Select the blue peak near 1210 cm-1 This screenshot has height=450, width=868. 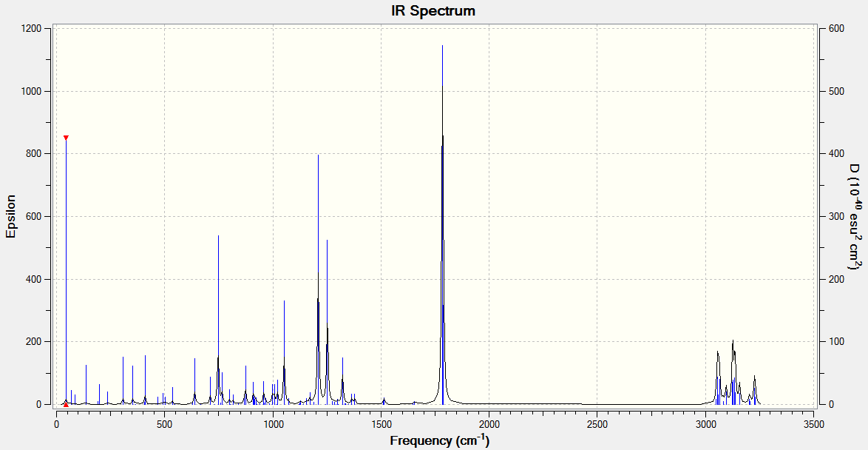pos(319,280)
